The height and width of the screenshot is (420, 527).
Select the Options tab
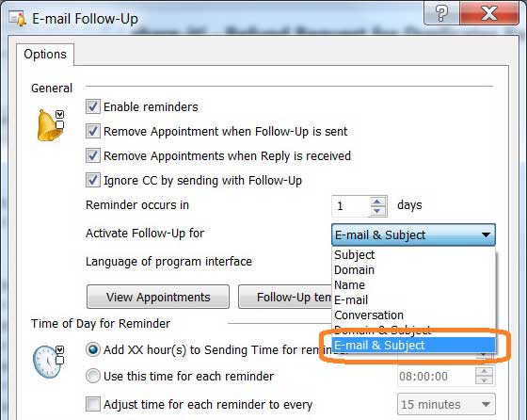(45, 54)
